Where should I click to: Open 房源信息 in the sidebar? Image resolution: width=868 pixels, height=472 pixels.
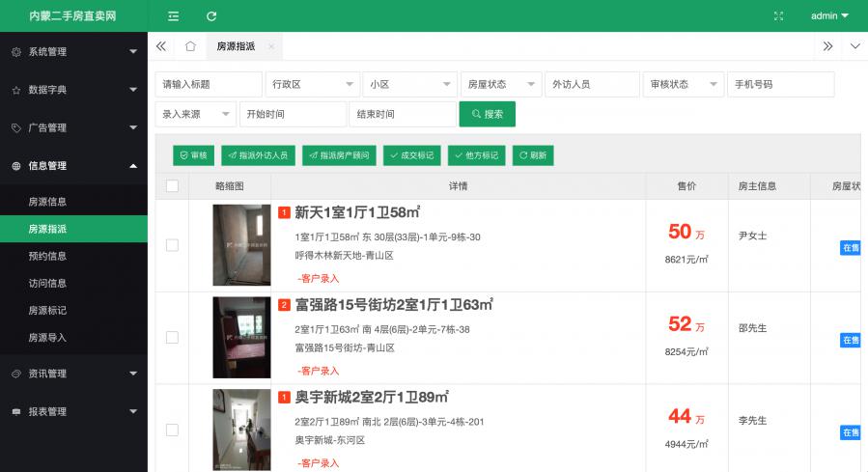(x=47, y=202)
